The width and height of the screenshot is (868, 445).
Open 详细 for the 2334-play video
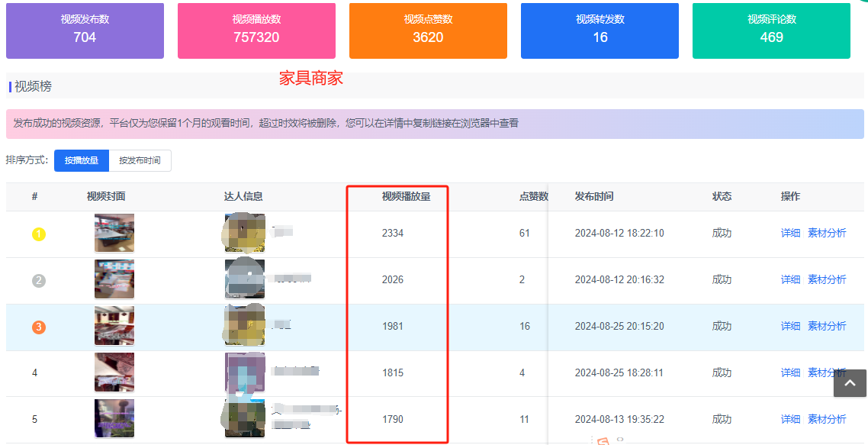(x=790, y=234)
